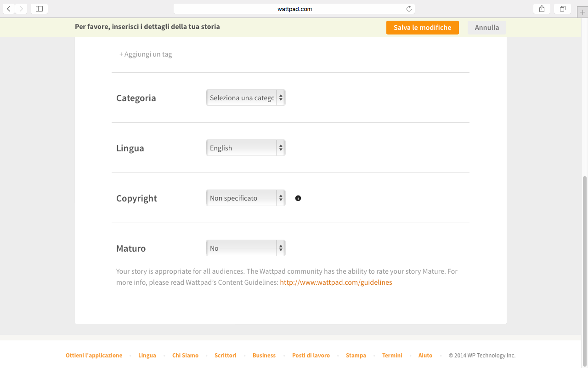Click the Safari back navigation arrow
The height and width of the screenshot is (368, 588).
[9, 9]
